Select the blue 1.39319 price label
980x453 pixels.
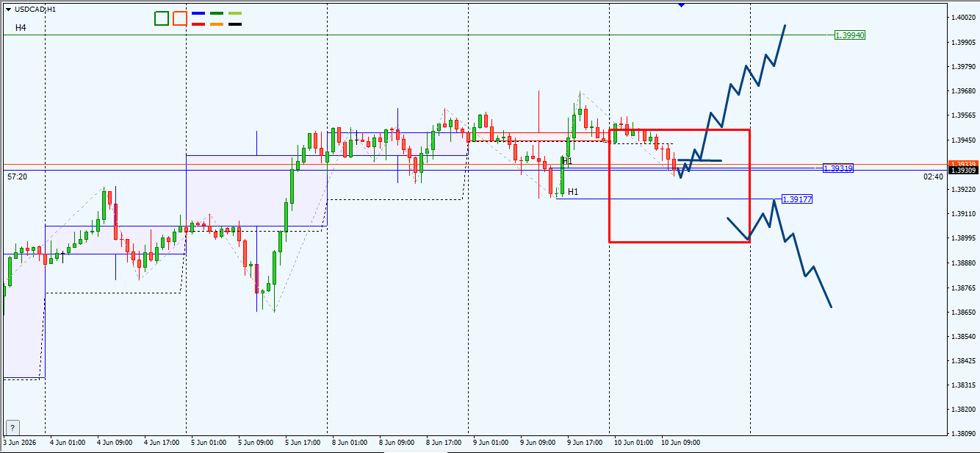838,168
